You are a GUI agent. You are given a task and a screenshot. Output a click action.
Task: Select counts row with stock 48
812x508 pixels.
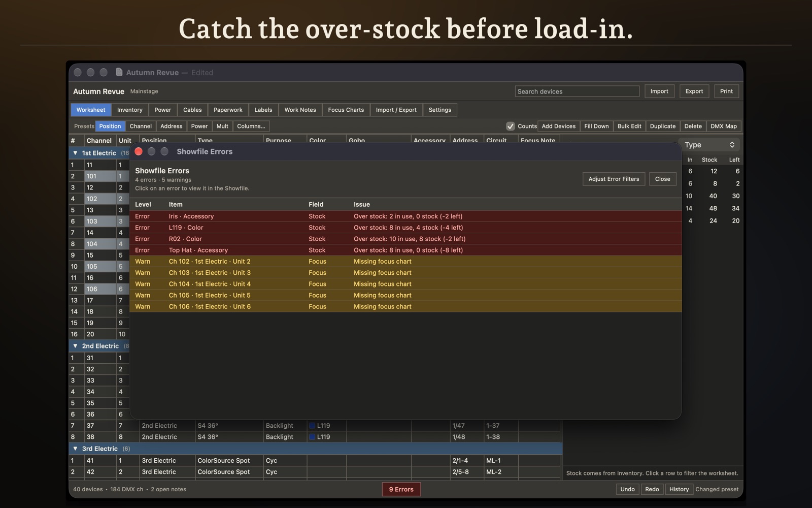pyautogui.click(x=712, y=208)
